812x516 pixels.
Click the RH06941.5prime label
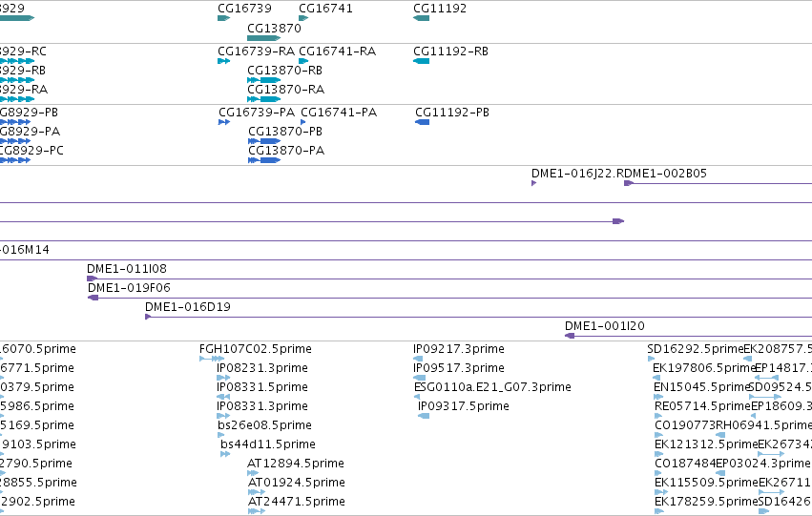pos(764,425)
